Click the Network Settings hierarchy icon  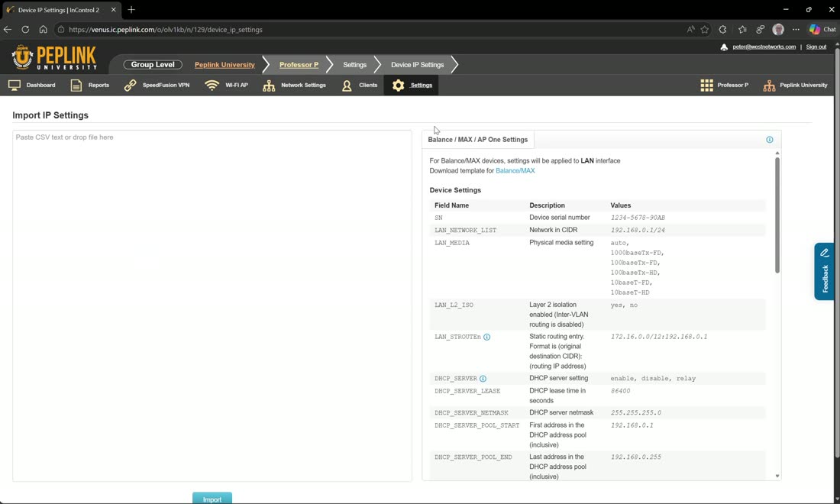click(269, 86)
